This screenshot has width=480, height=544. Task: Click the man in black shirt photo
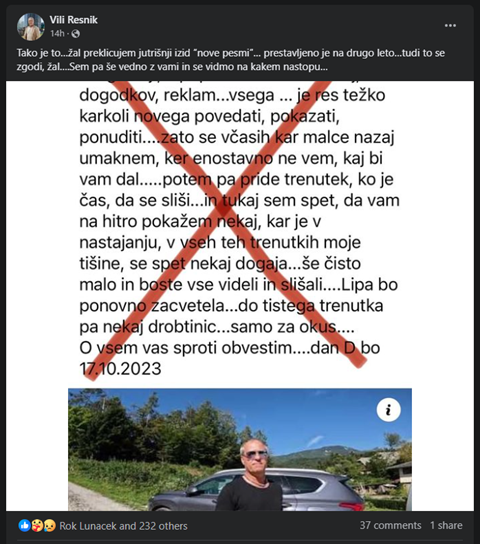click(251, 475)
